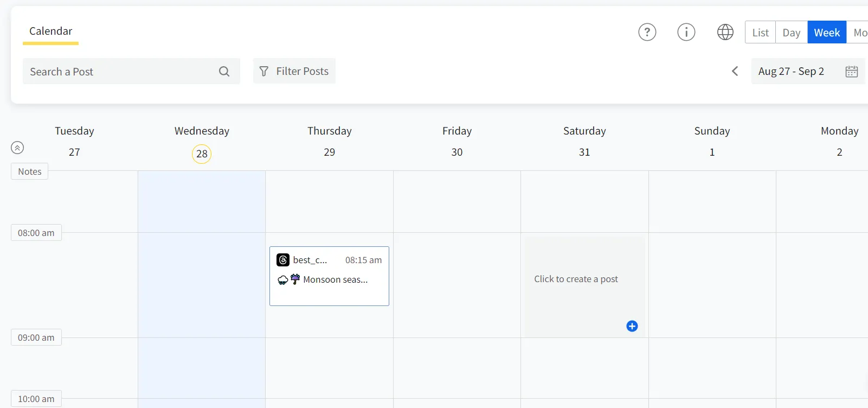
Task: Select Click to create a post on Saturday
Action: (576, 279)
